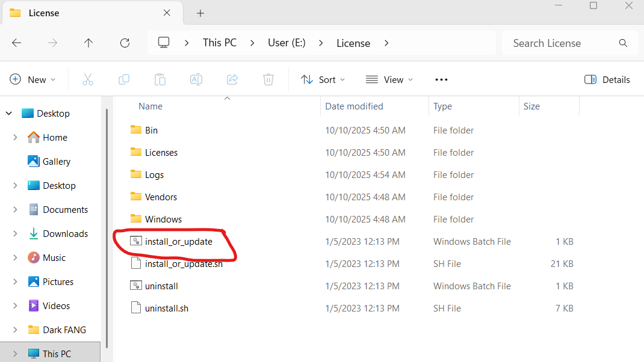This screenshot has width=644, height=362.
Task: Switch to the License tab
Action: (x=43, y=13)
